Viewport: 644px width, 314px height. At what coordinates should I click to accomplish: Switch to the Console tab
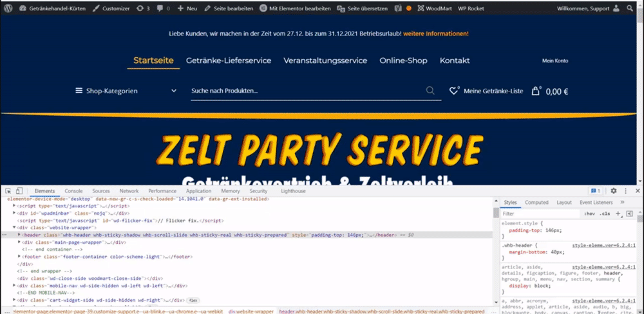[73, 191]
